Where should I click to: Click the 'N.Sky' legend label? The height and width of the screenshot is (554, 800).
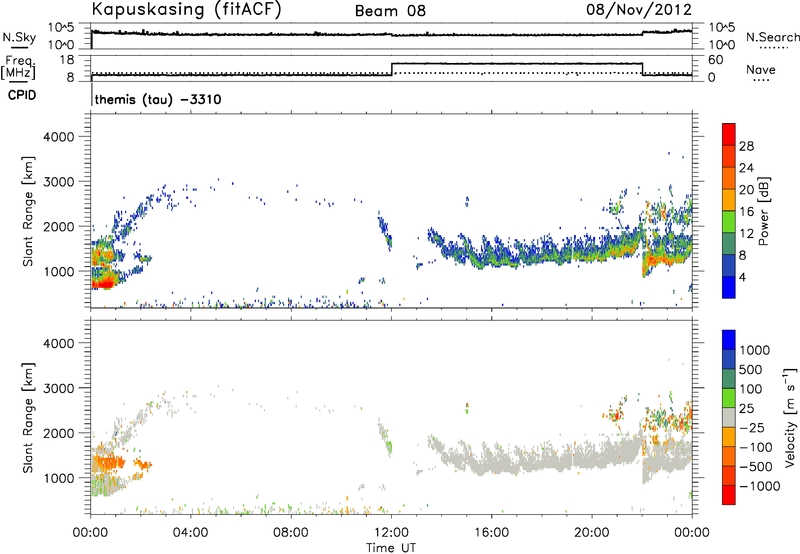pyautogui.click(x=19, y=37)
